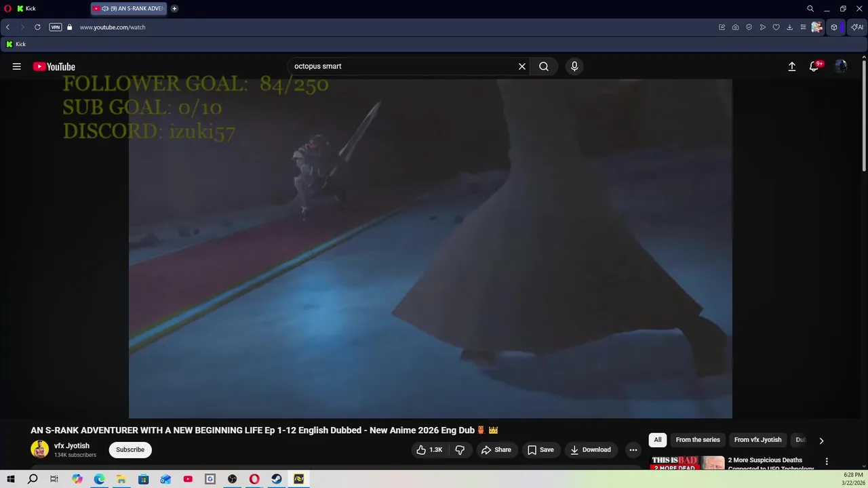Clear the YouTube search text
868x488 pixels.
tap(522, 66)
